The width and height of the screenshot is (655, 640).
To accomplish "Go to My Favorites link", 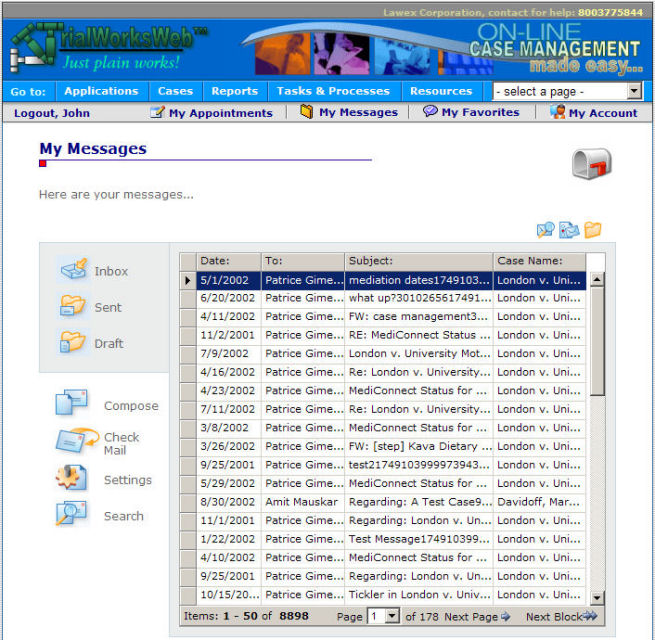I will coord(480,112).
